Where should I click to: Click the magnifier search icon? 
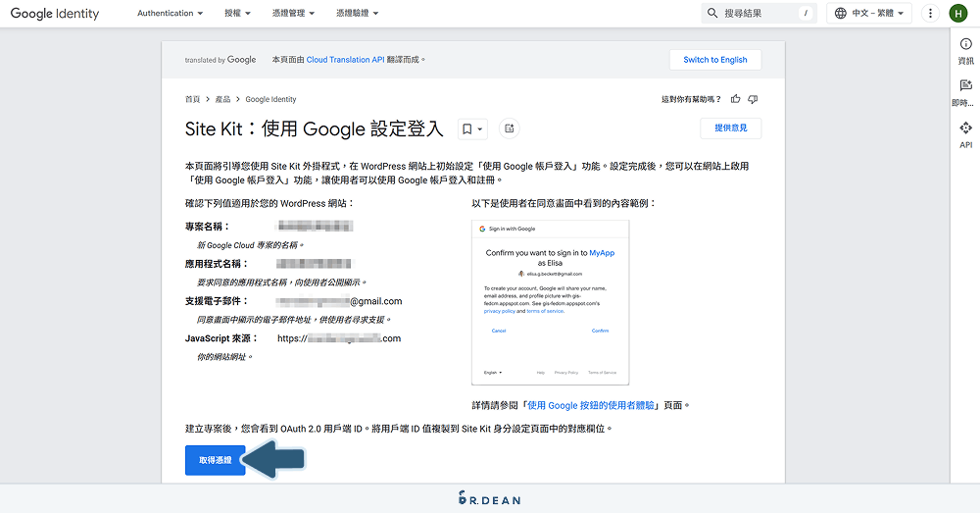tap(712, 13)
